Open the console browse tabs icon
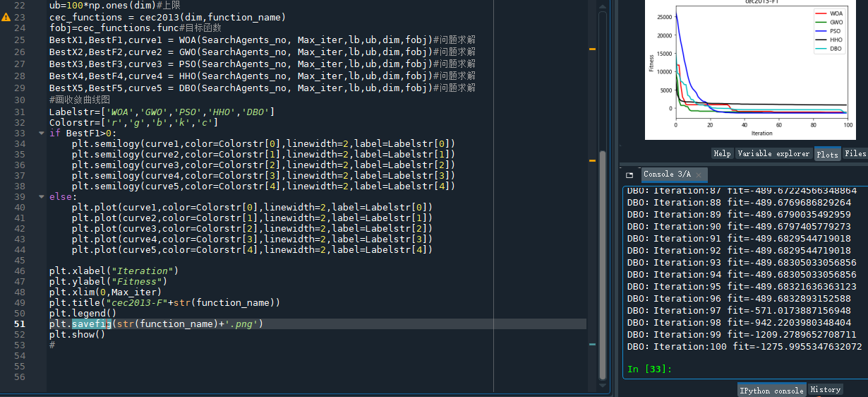This screenshot has width=868, height=397. (630, 174)
